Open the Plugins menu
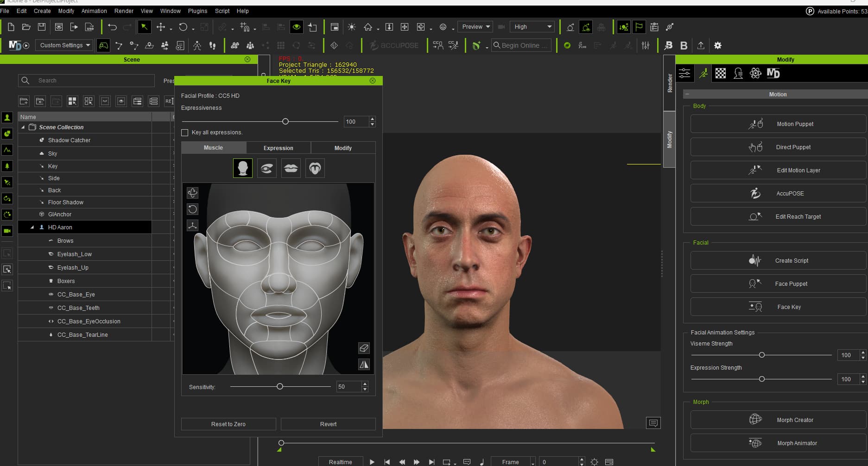Image resolution: width=868 pixels, height=466 pixels. (197, 11)
